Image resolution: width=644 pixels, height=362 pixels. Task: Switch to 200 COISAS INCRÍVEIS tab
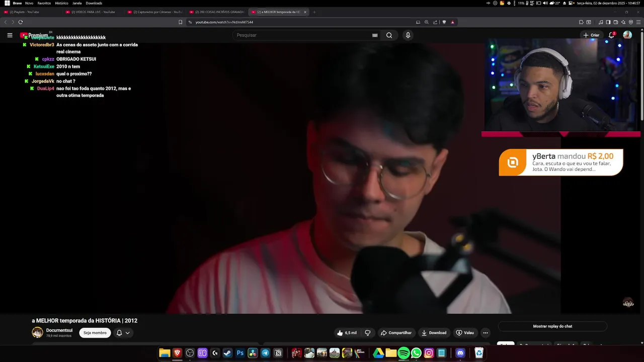[217, 12]
